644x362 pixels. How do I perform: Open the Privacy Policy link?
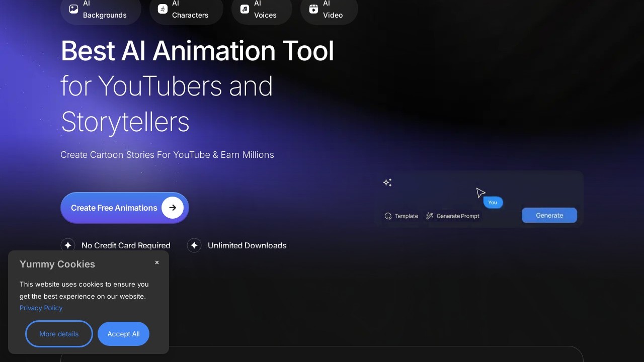41,308
